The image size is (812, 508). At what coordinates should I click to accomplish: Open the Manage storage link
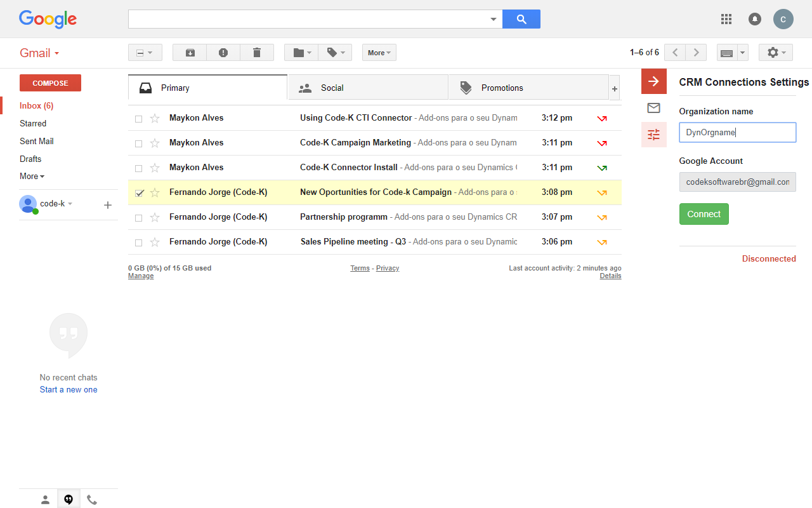pos(141,276)
